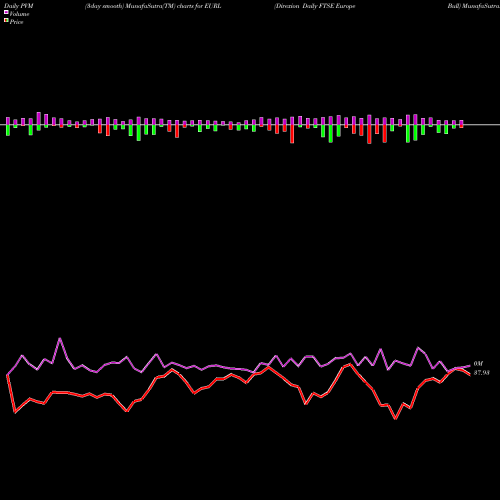Screen dimensions: 500x500
Task: Click the 'Daily PVM' title text
Action: [x=19, y=6]
